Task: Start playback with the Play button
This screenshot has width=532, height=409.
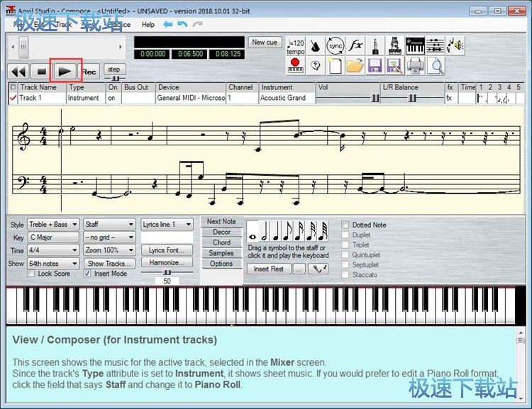Action: pyautogui.click(x=65, y=72)
